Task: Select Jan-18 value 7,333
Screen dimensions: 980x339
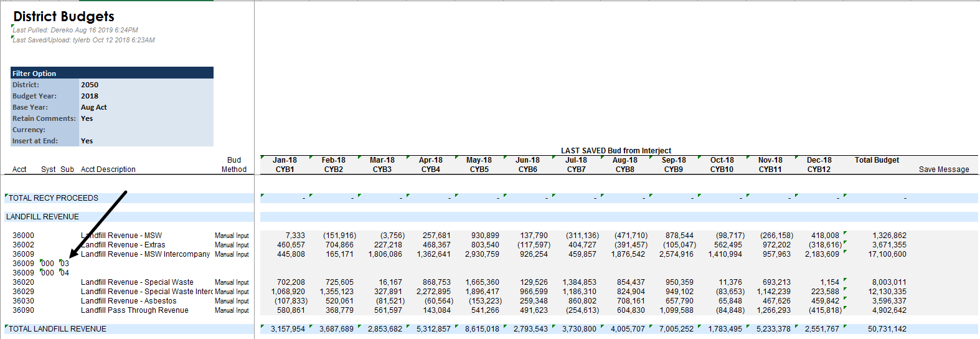Action: [x=295, y=236]
